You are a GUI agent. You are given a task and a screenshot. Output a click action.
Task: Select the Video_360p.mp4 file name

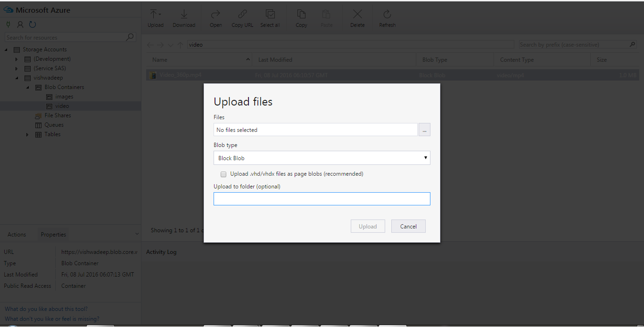click(x=181, y=75)
